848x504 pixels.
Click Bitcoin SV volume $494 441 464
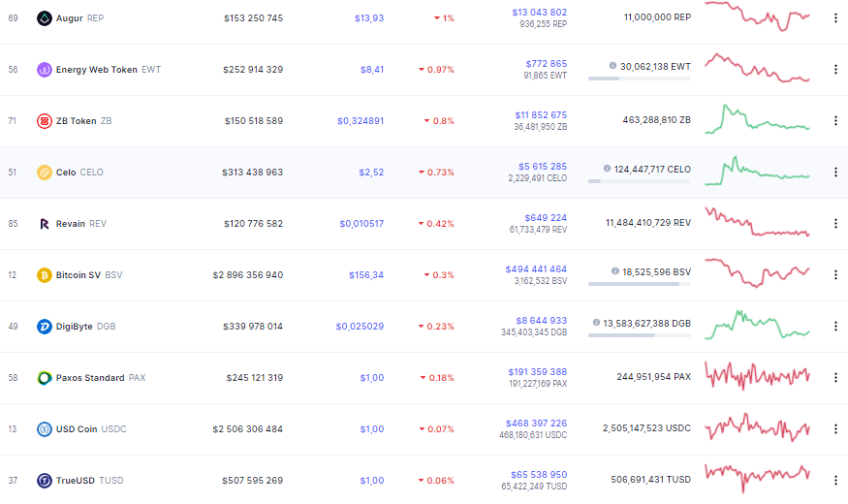[x=536, y=269]
